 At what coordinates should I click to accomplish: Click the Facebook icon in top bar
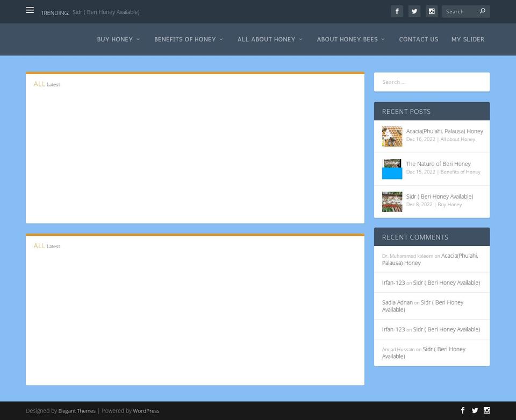pos(397,11)
